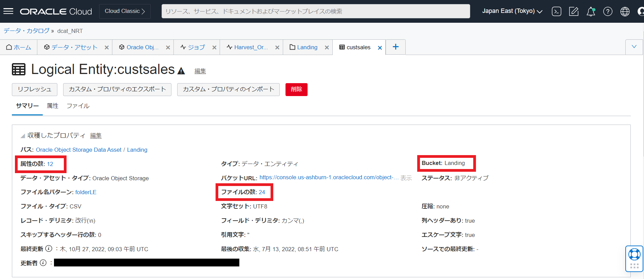Viewport: 644px width, 279px height.
Task: Click the edit notepad icon in header
Action: click(x=574, y=12)
